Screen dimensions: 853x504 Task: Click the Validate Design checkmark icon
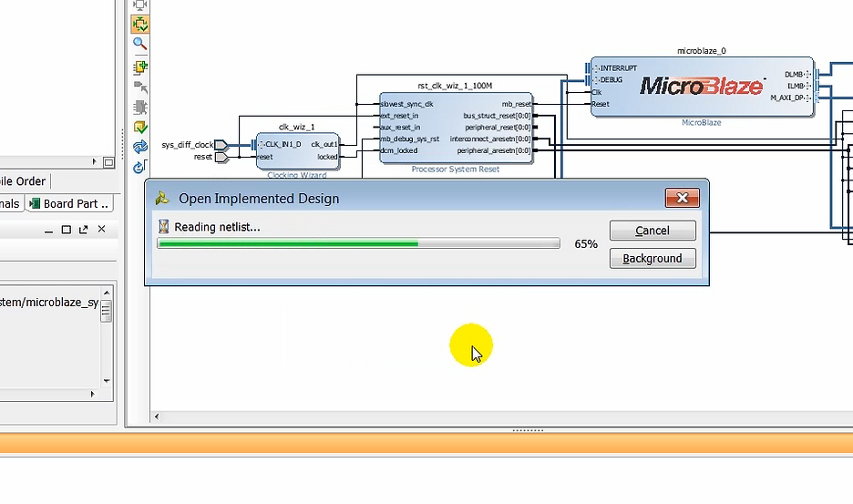click(x=140, y=128)
